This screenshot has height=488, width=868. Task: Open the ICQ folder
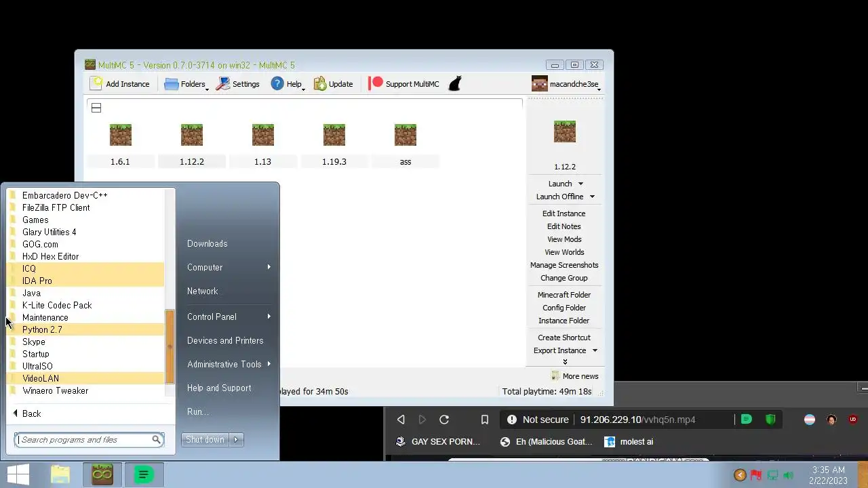pyautogui.click(x=85, y=268)
